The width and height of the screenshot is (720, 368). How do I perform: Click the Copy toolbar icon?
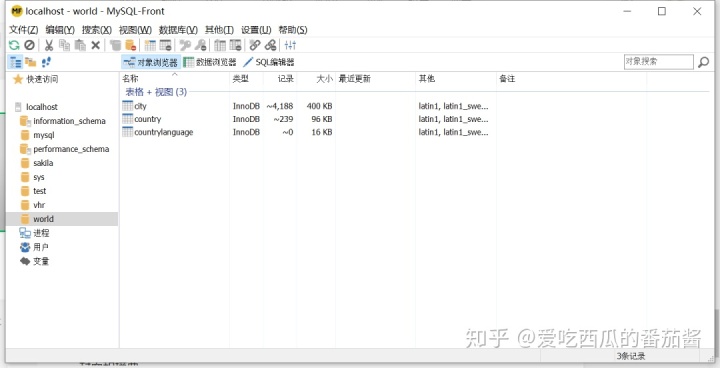coord(65,45)
